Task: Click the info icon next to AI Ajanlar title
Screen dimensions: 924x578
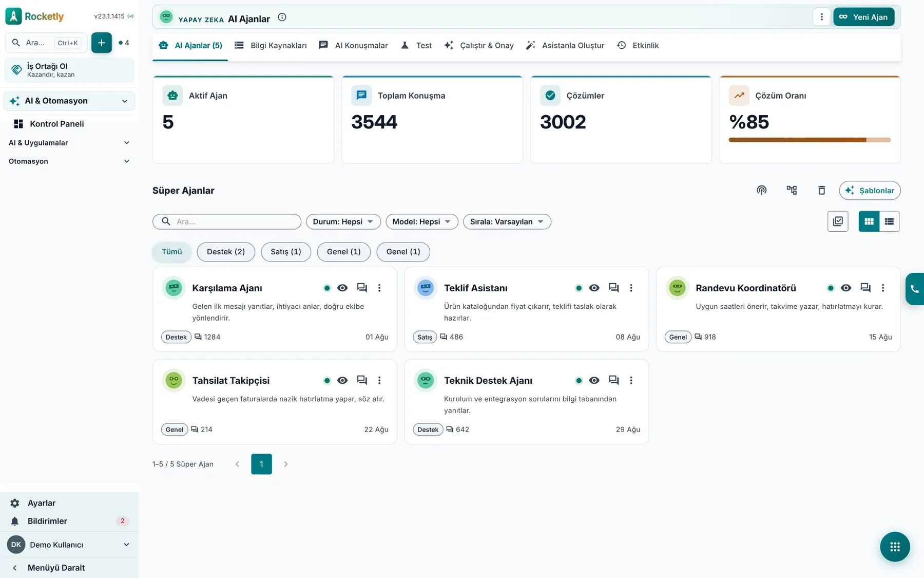Action: click(x=282, y=17)
